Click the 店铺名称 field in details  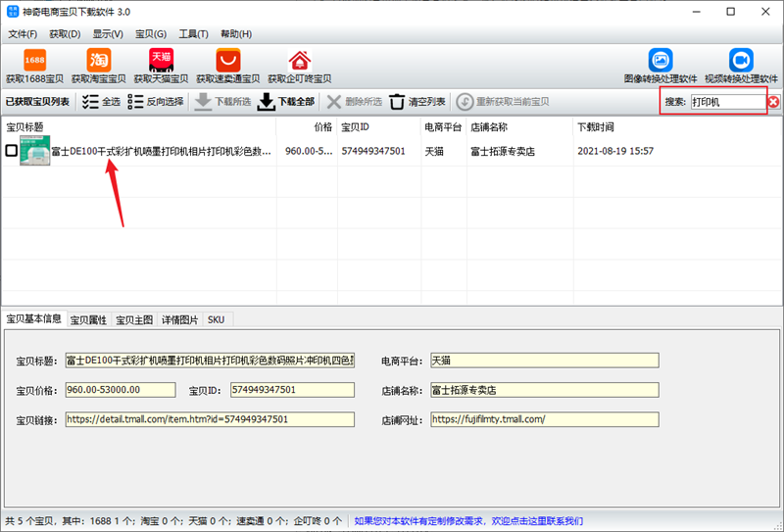(x=545, y=390)
